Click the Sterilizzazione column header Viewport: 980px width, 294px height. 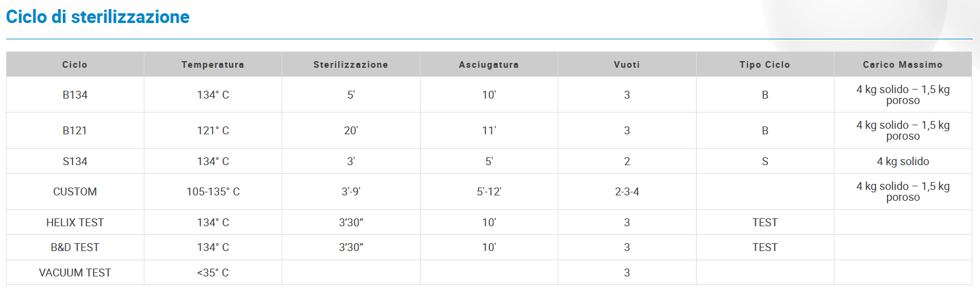351,65
